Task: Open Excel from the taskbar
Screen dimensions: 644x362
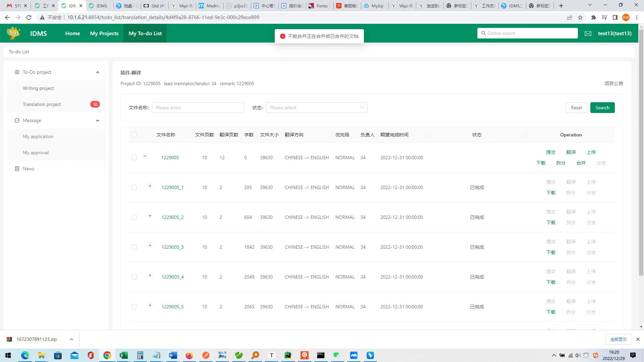Action: pos(123,355)
